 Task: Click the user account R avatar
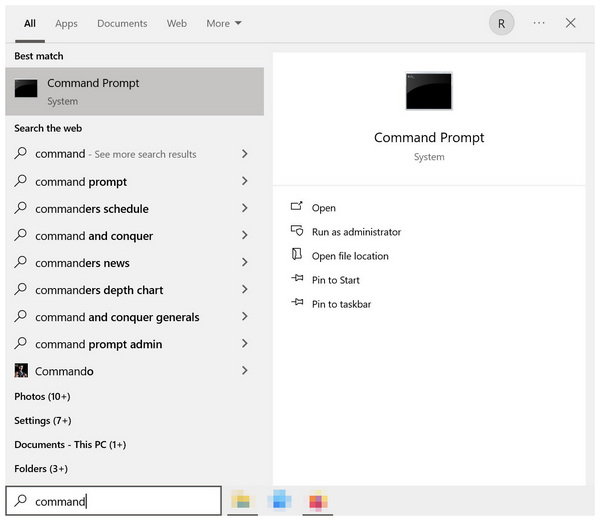point(501,23)
